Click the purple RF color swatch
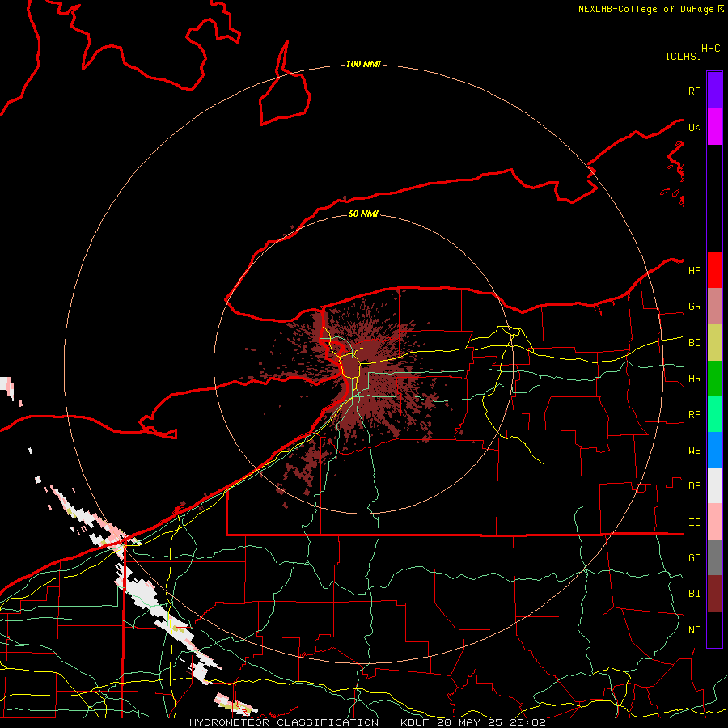The height and width of the screenshot is (728, 728). (714, 91)
